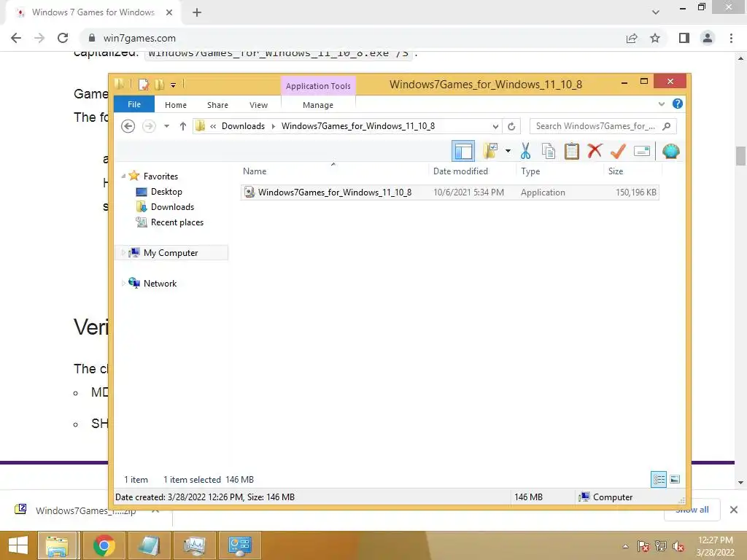
Task: Open the Share ribbon tab
Action: (x=217, y=105)
